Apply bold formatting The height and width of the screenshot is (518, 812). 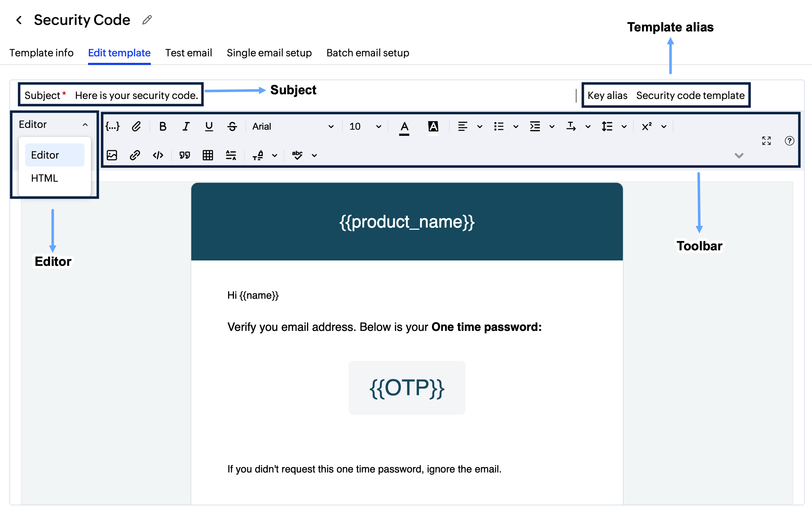pyautogui.click(x=163, y=126)
